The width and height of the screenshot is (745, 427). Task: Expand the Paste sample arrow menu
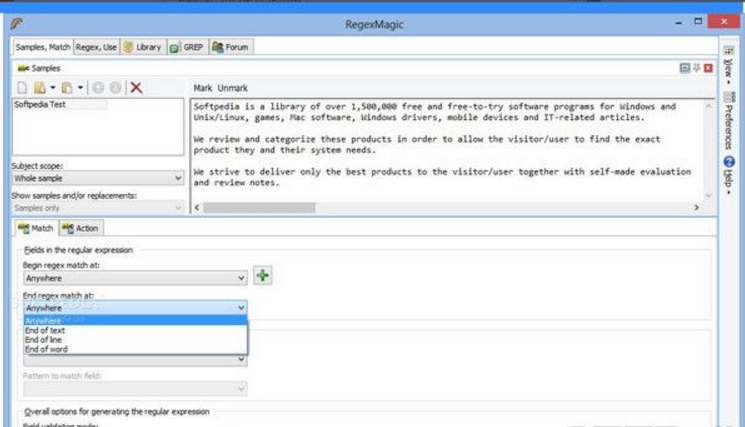point(80,88)
